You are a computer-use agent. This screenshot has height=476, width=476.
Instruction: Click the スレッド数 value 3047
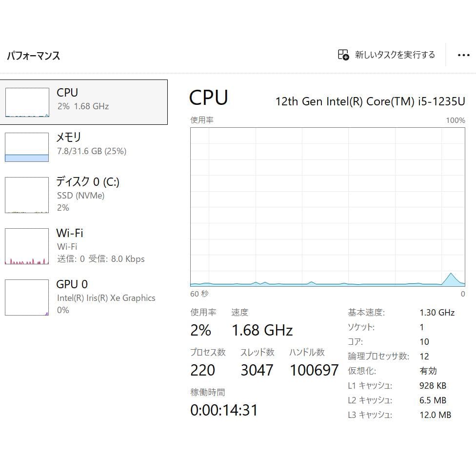coord(257,370)
